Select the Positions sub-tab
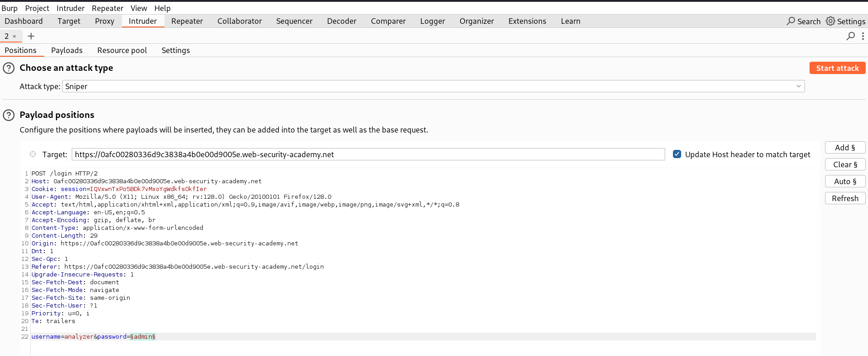 [21, 50]
